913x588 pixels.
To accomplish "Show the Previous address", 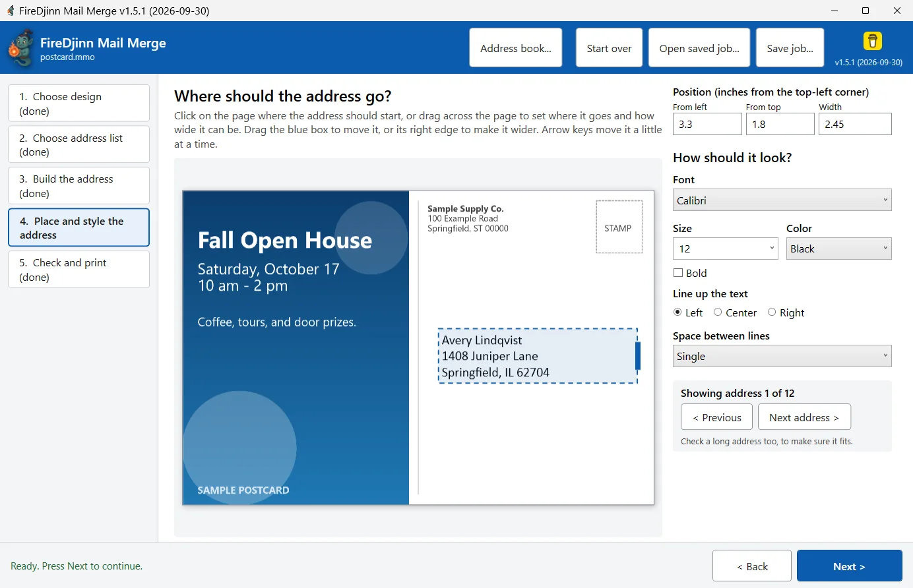I will pyautogui.click(x=717, y=417).
